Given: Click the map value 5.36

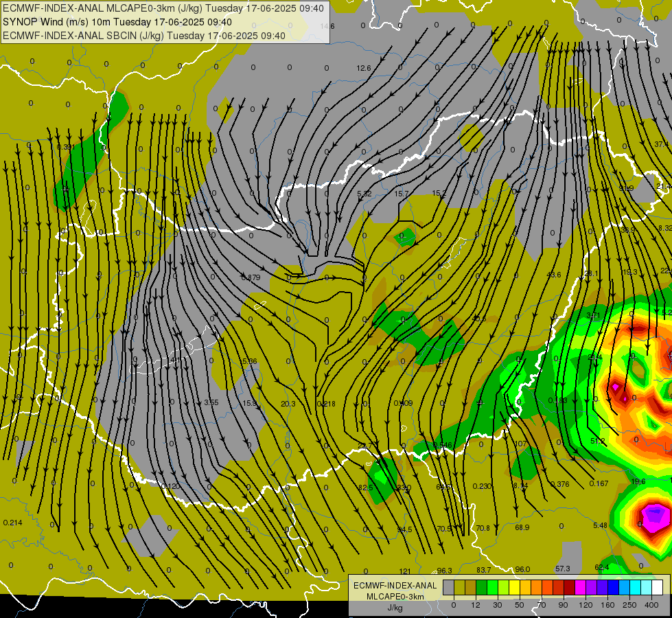Looking at the screenshot, I should 250,361.
